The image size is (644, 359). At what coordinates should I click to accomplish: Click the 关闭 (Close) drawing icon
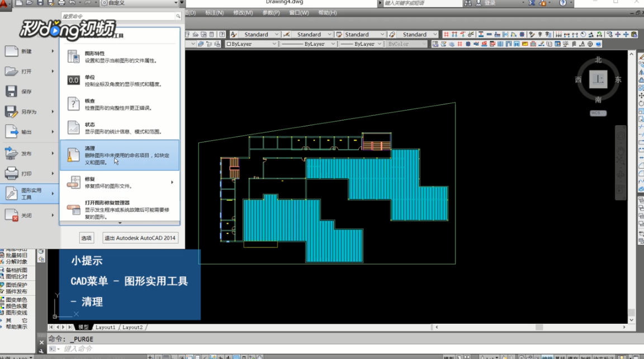11,215
